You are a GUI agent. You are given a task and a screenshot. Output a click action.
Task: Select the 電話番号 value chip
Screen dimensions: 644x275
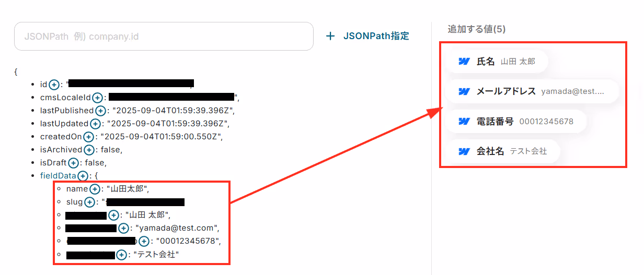(x=516, y=121)
